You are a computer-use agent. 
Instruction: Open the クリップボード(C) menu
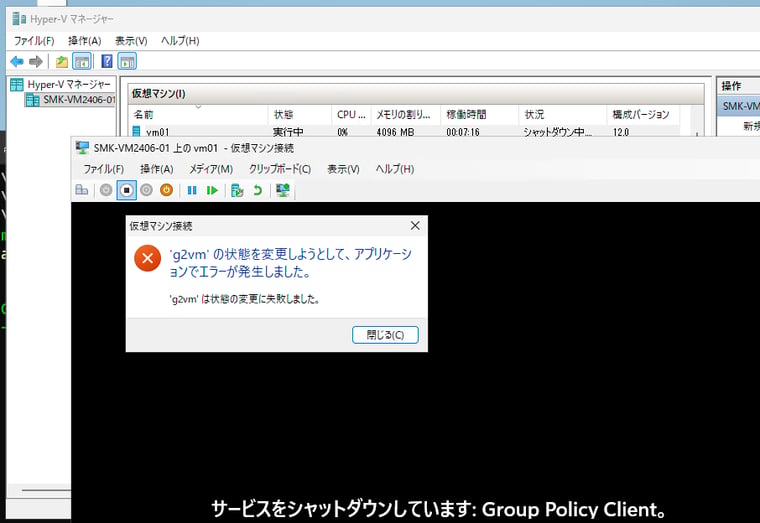click(280, 169)
